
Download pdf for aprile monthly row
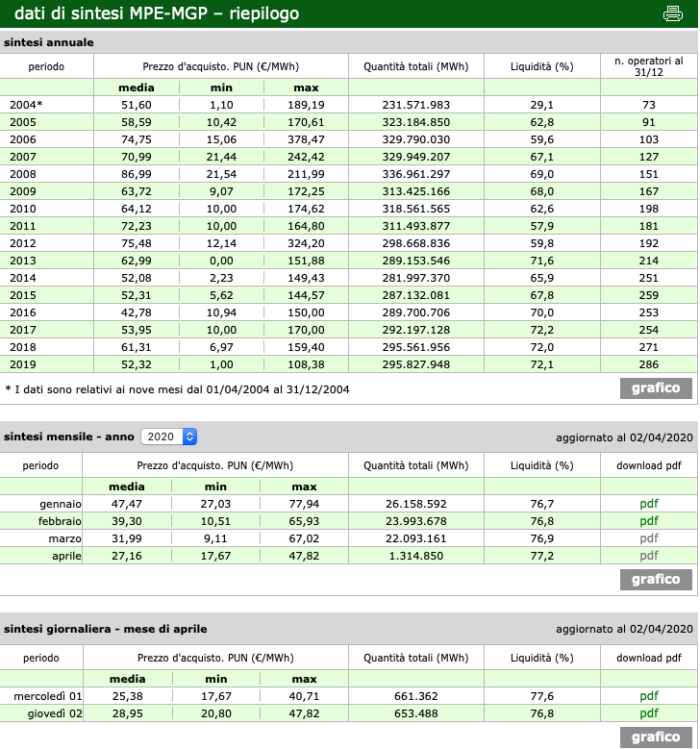(x=649, y=556)
